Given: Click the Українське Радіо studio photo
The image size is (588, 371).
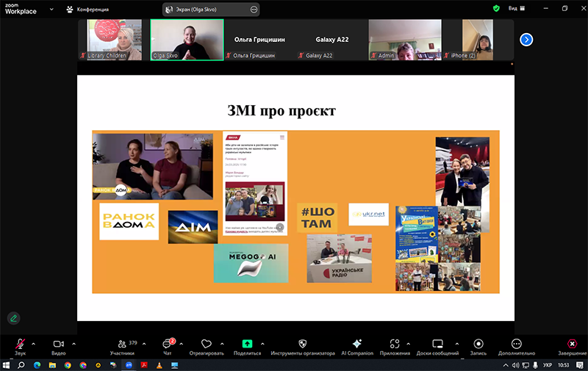Looking at the screenshot, I should 339,259.
